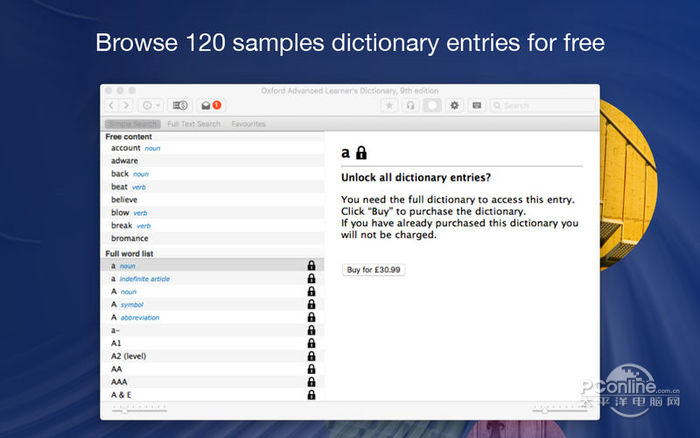This screenshot has width=700, height=438.
Task: Open the Favourites tab
Action: coord(248,124)
